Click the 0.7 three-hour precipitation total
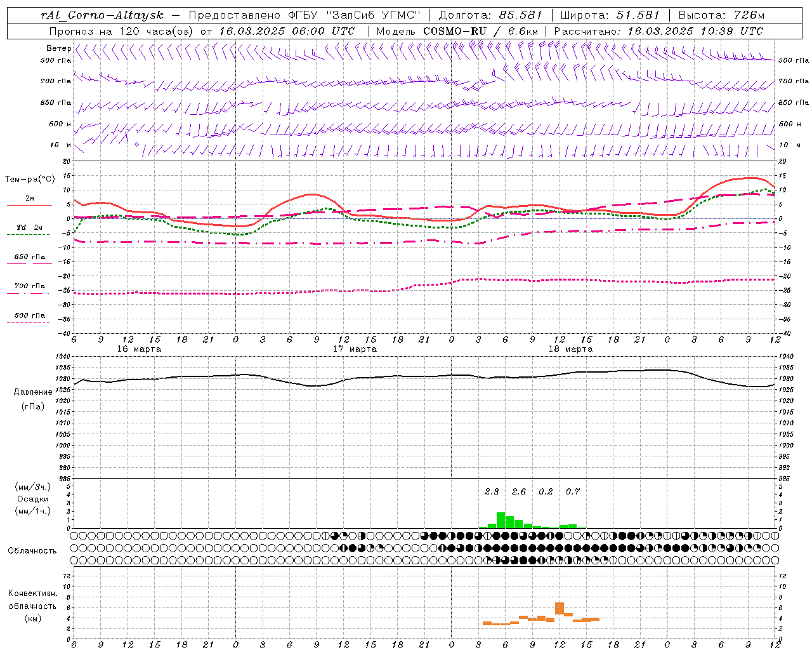This screenshot has height=650, width=812. (573, 492)
